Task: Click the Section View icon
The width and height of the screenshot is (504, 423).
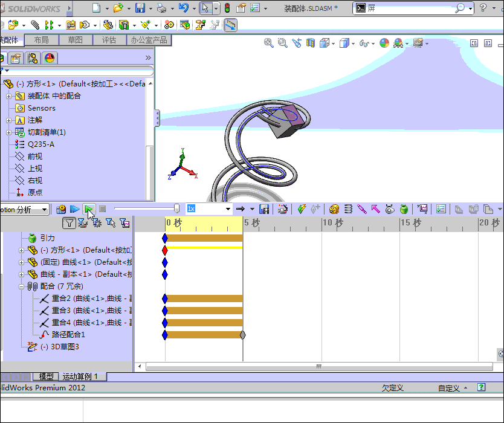Action: tap(310, 43)
